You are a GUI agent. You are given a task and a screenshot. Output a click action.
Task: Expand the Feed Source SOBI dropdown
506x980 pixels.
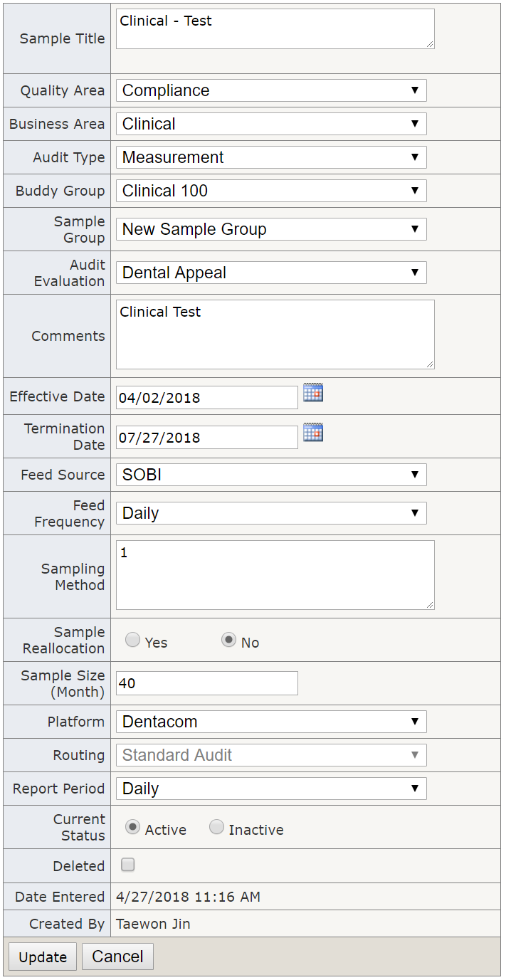(271, 475)
